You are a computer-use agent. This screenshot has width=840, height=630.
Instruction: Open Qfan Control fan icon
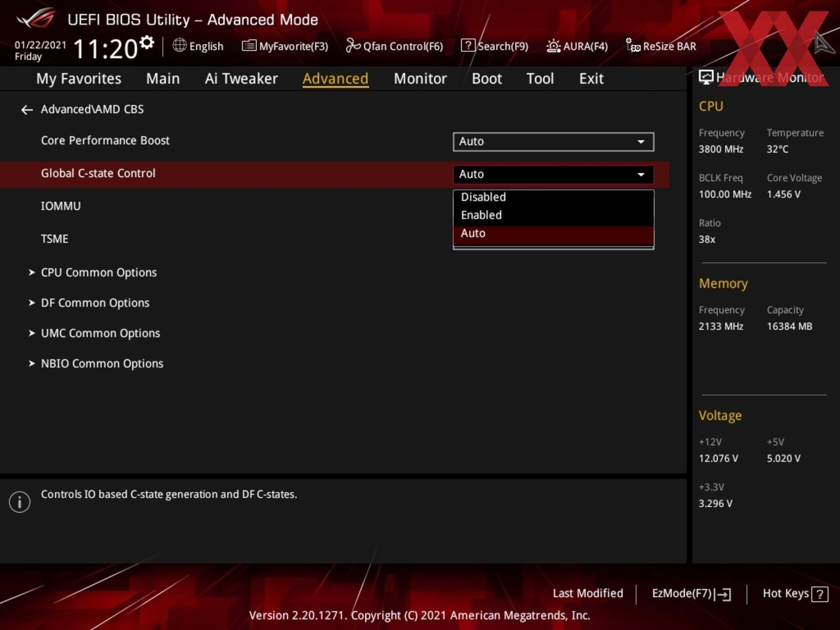[x=353, y=46]
